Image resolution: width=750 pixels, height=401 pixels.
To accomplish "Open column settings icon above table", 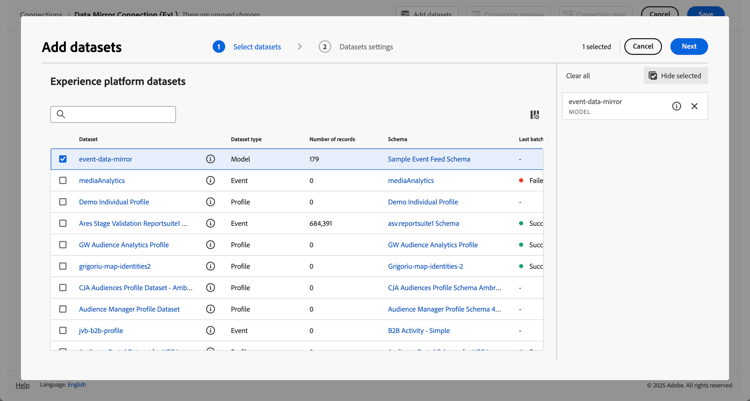I will (x=534, y=115).
